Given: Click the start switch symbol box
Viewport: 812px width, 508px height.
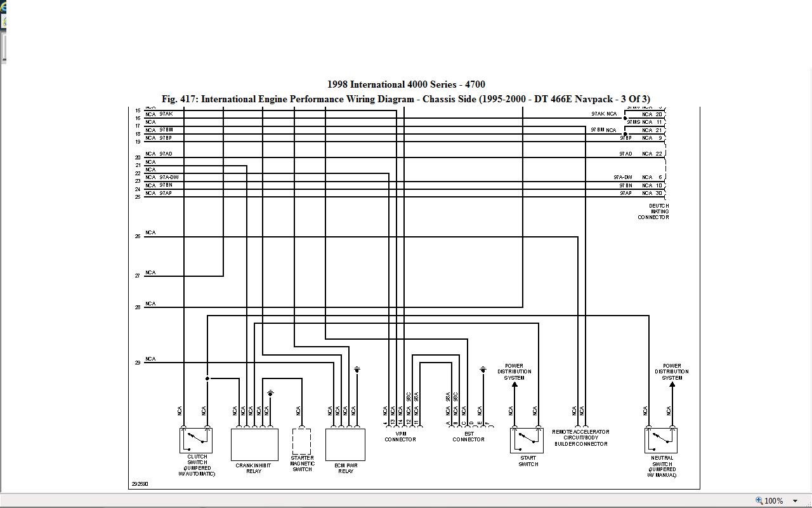Looking at the screenshot, I should coord(527,440).
